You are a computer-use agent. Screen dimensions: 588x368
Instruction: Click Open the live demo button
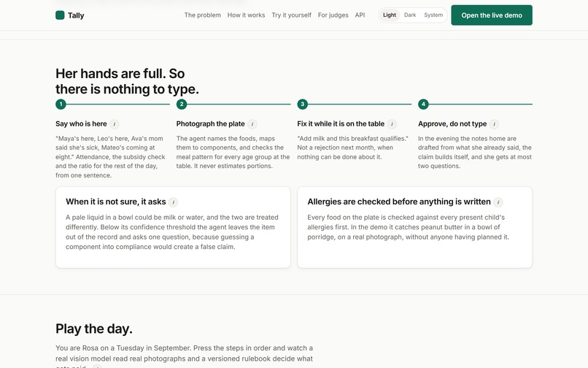click(x=492, y=15)
